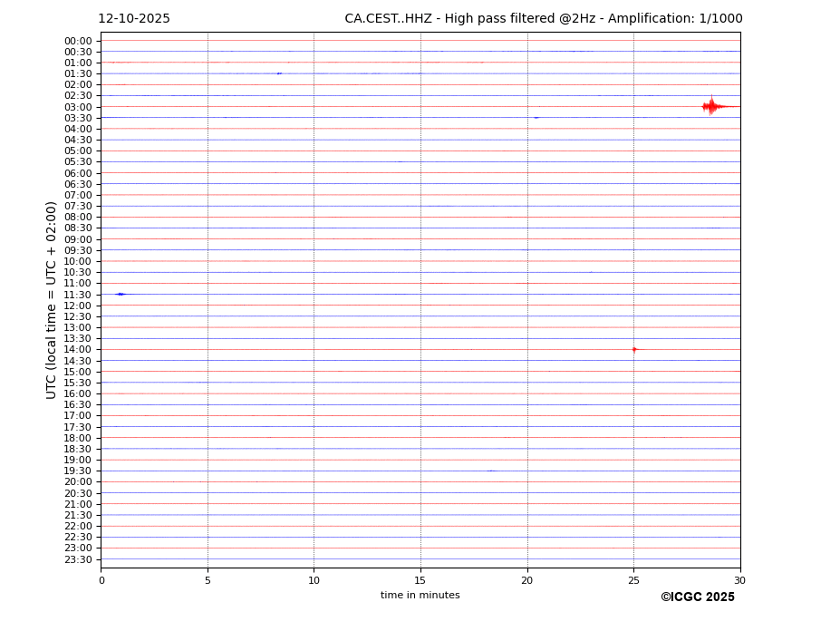
Task: Click the x-axis tick label 30
Action: coord(739,580)
